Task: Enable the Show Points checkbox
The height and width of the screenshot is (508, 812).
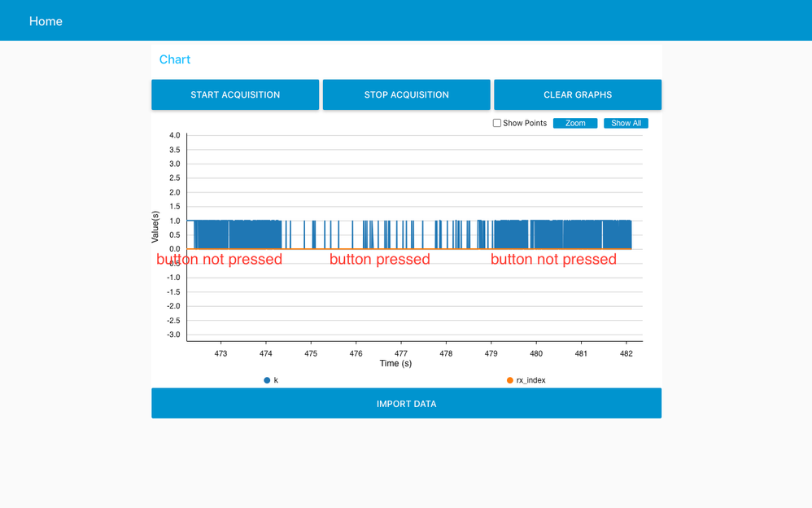Action: point(496,123)
